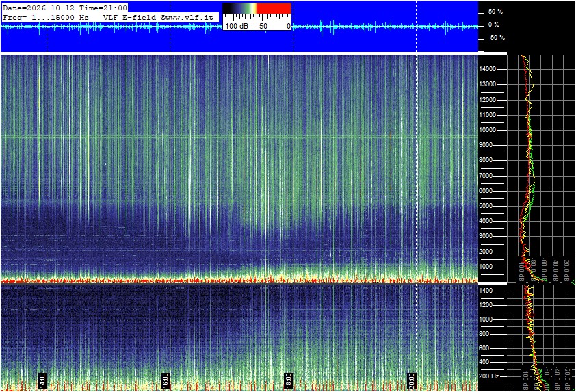
Task: Click the 20:00 time marker
Action: point(411,380)
